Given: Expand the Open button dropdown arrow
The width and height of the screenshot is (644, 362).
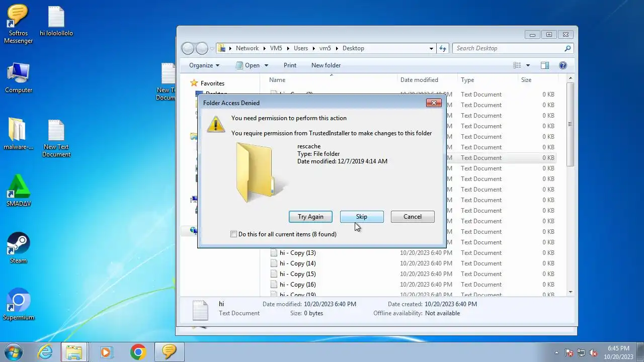Looking at the screenshot, I should (x=266, y=65).
